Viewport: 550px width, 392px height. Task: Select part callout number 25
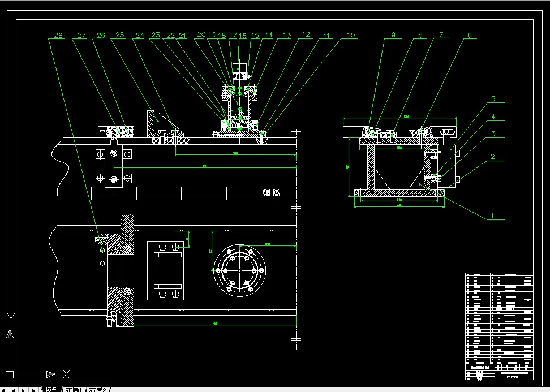pyautogui.click(x=120, y=35)
